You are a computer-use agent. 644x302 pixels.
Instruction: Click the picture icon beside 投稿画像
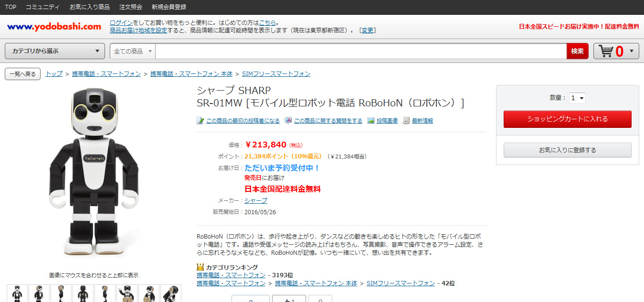370,121
